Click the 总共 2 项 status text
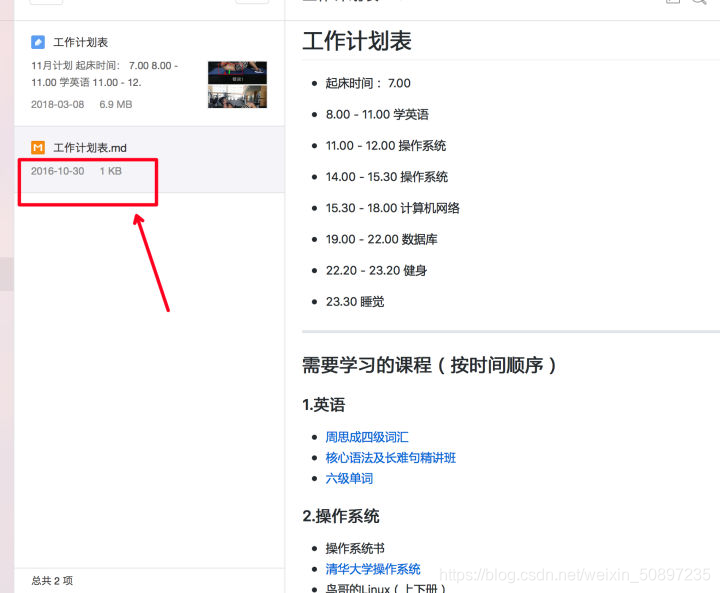This screenshot has width=720, height=593. coord(52,580)
